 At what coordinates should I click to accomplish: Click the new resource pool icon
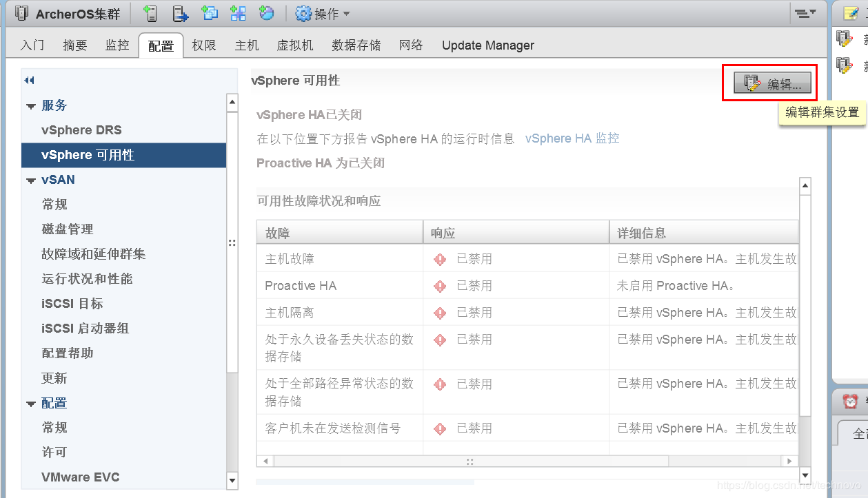point(238,12)
